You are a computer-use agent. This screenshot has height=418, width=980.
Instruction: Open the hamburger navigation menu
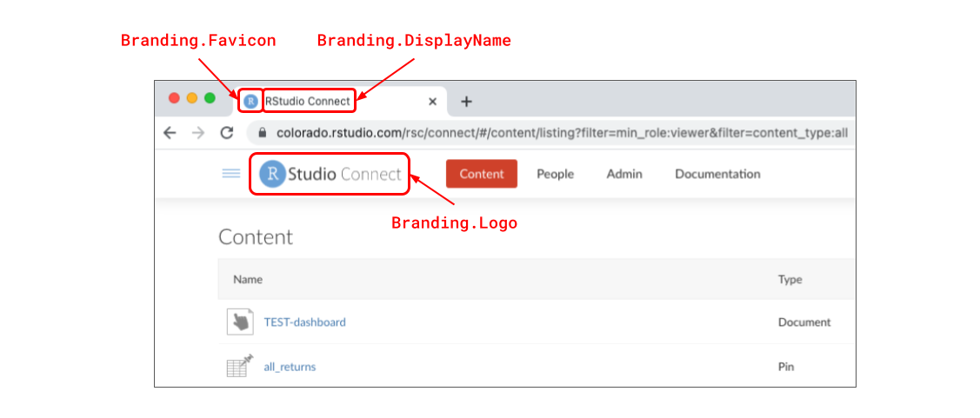pyautogui.click(x=230, y=174)
